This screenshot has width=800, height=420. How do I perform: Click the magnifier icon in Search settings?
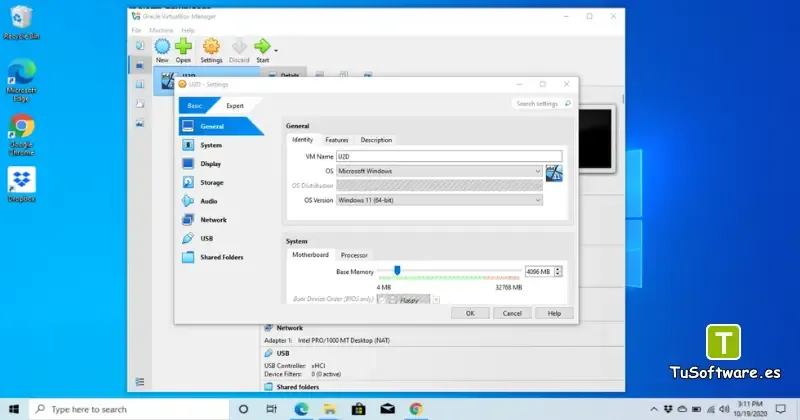(567, 104)
